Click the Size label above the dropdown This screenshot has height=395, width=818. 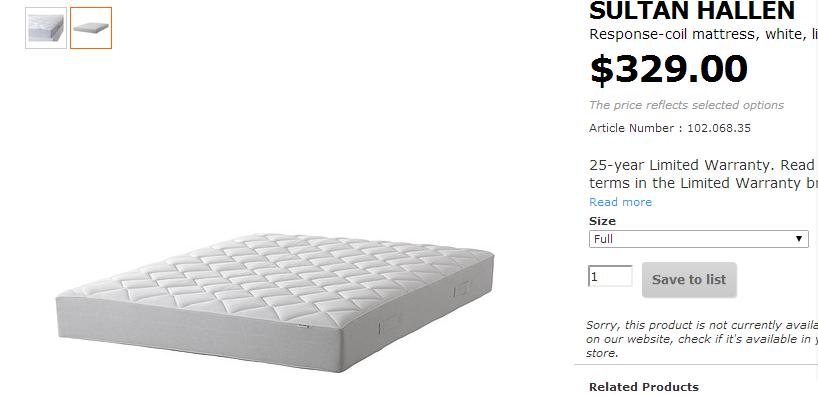click(x=602, y=221)
